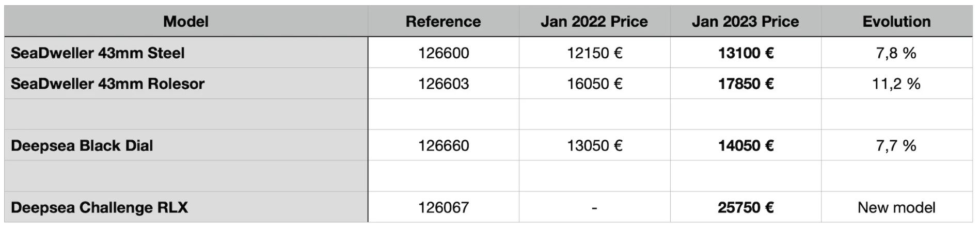This screenshot has height=229, width=980.
Task: Select the bold 13100 € price
Action: tap(746, 53)
